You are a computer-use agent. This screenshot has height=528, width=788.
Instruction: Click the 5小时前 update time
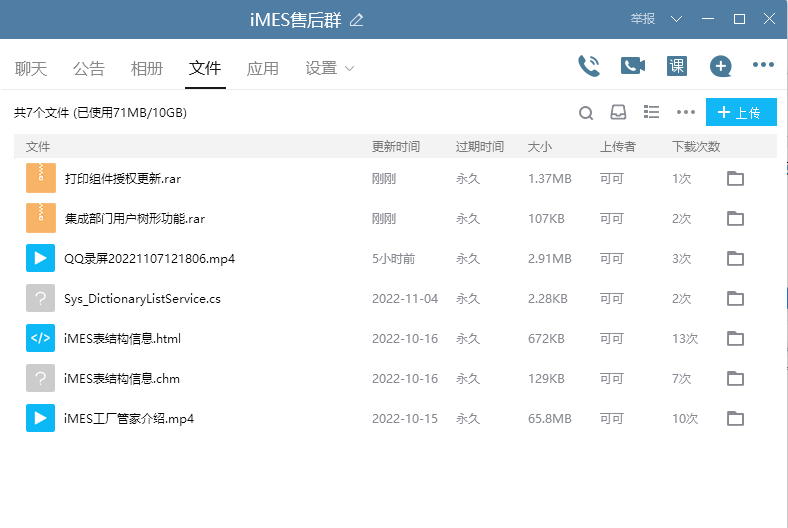[x=393, y=259]
